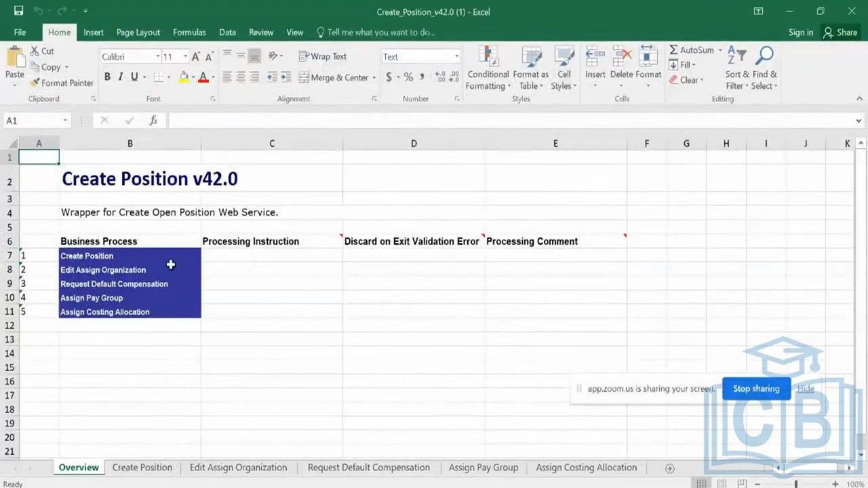Click the Format Painter brush

coord(35,83)
